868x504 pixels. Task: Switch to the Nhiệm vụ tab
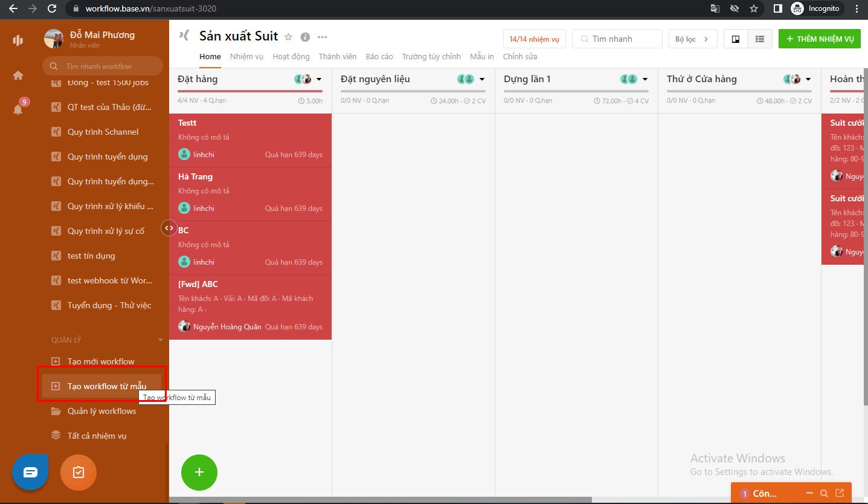point(246,56)
